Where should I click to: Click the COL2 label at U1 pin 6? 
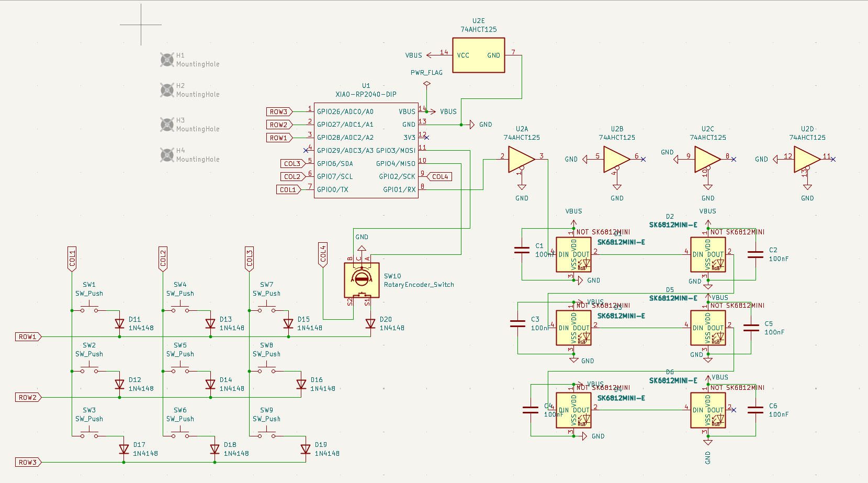tap(292, 177)
